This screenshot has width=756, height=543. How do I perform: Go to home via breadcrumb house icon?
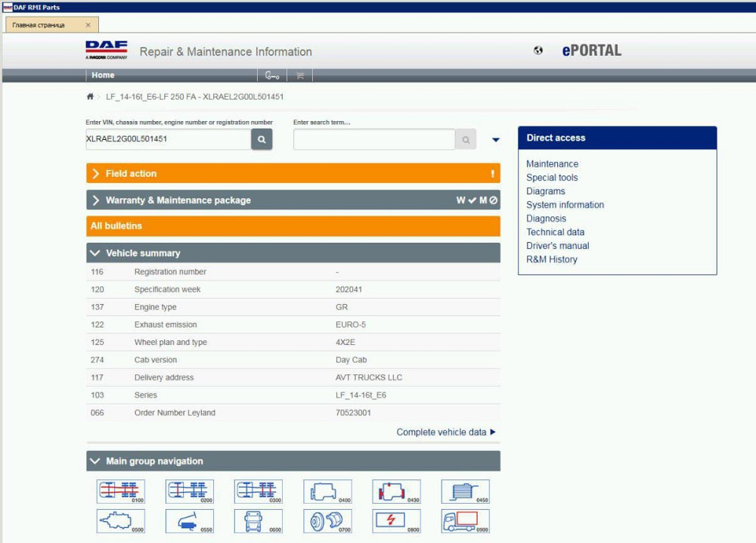[x=91, y=97]
